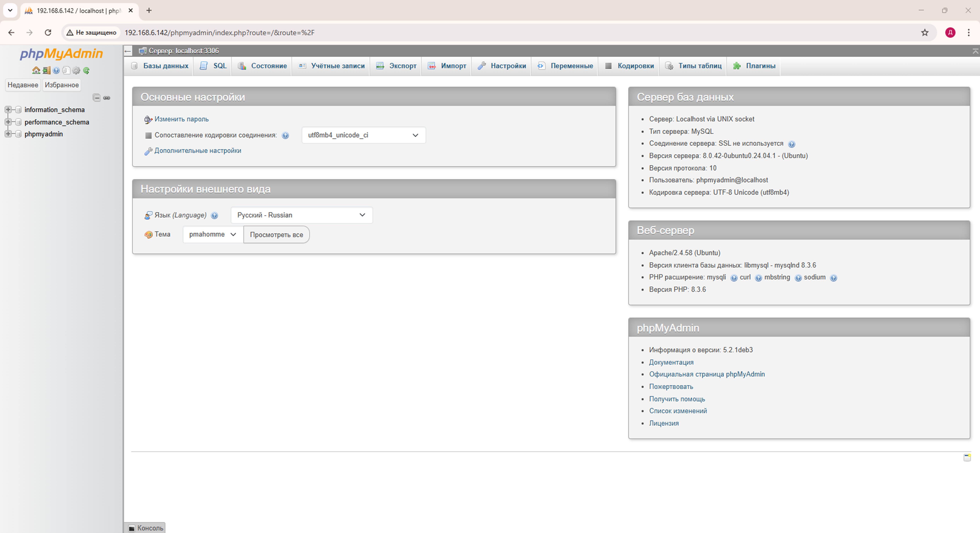Screen dimensions: 980x533
Task: Click performance_schema database cylinder icon
Action: (x=18, y=122)
